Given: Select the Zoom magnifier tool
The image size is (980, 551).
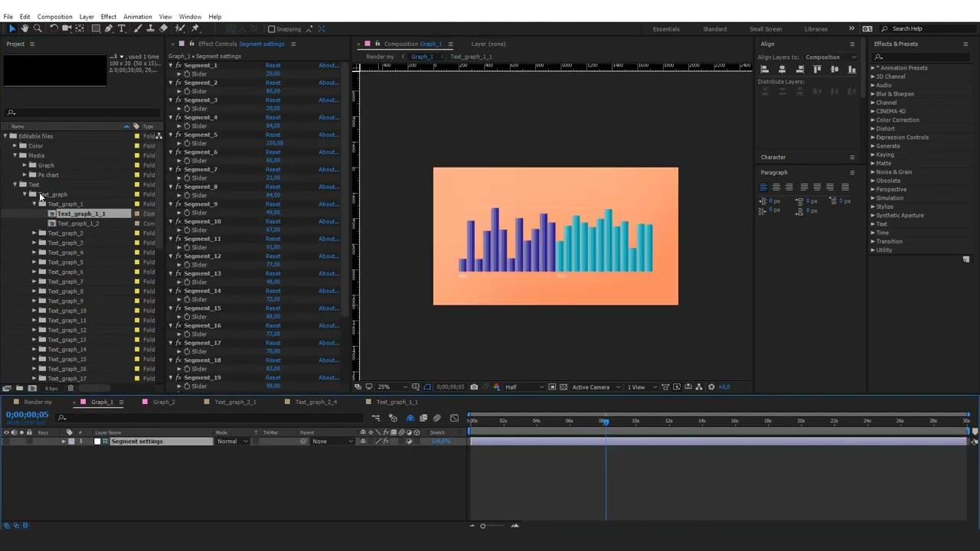Looking at the screenshot, I should coord(38,28).
